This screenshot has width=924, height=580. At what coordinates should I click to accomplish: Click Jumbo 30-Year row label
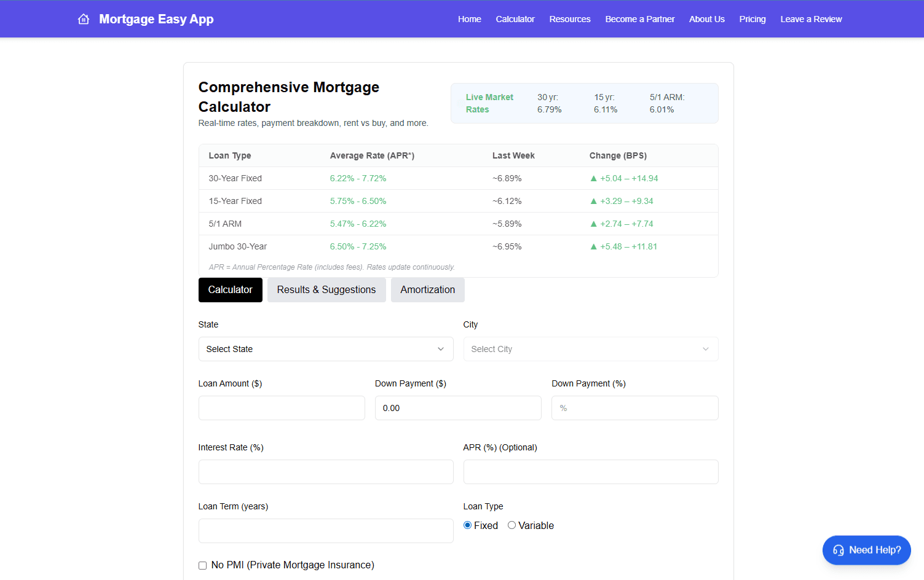(x=238, y=246)
